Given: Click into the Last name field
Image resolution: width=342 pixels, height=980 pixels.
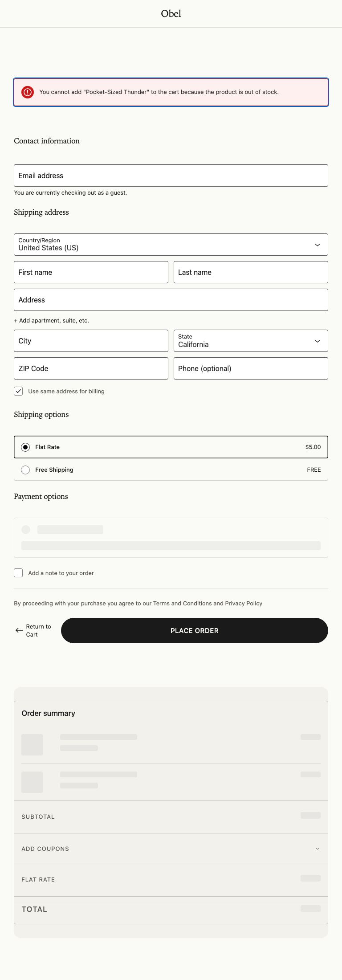Looking at the screenshot, I should (x=251, y=272).
